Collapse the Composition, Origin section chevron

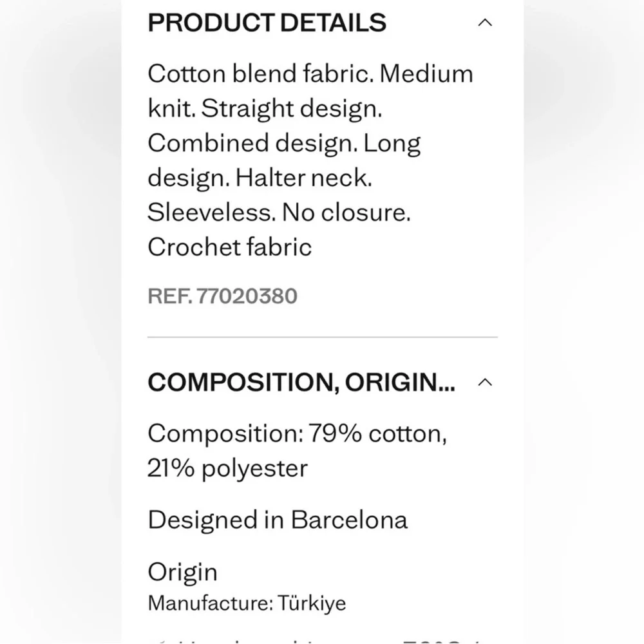(485, 383)
